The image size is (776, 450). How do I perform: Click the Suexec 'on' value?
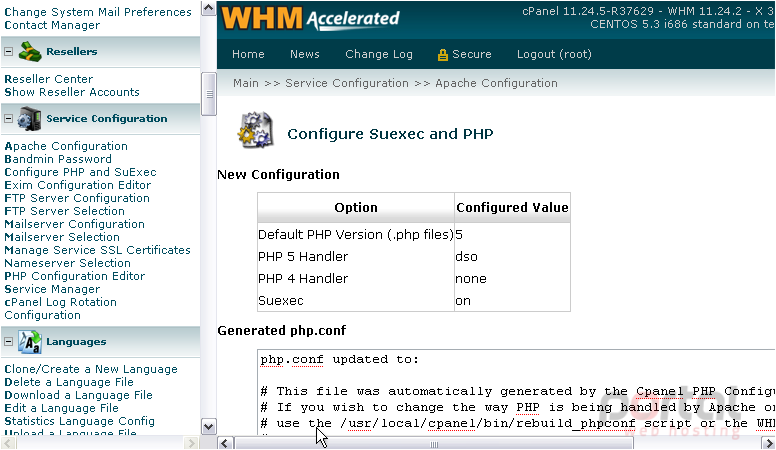[463, 301]
